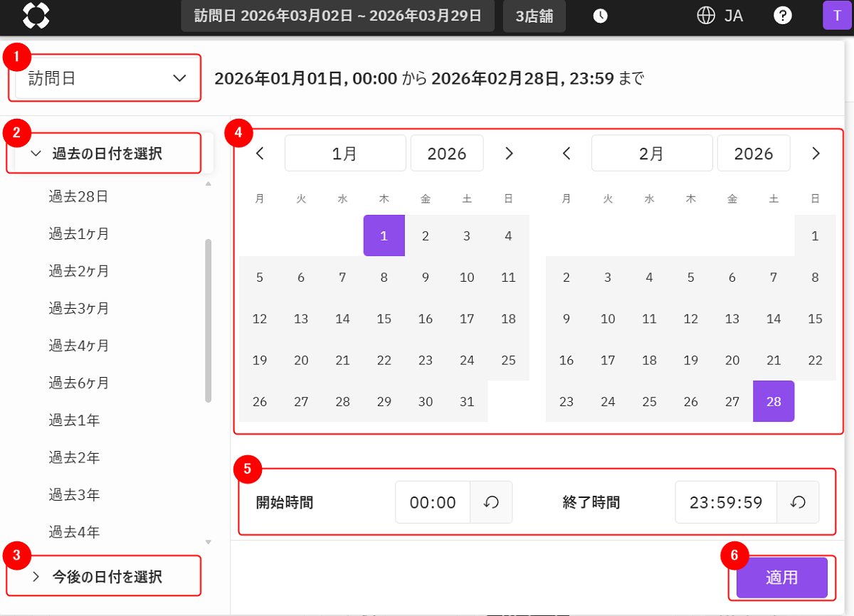Reset the 終了時間 with refresh icon

click(x=798, y=502)
